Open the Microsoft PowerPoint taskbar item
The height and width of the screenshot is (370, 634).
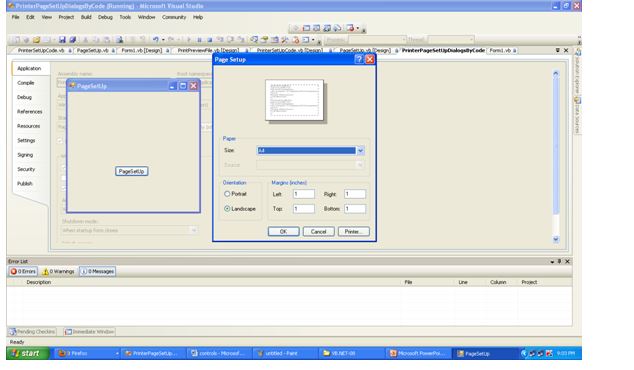tap(418, 353)
